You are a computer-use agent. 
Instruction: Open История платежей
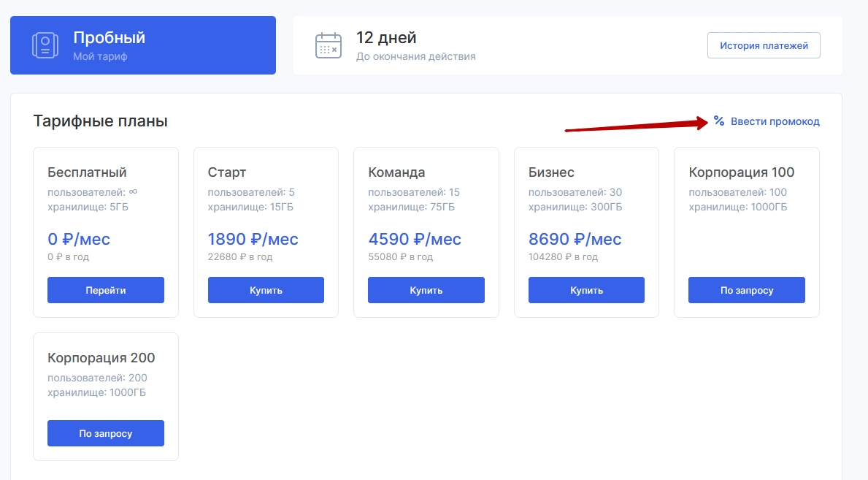click(x=764, y=45)
